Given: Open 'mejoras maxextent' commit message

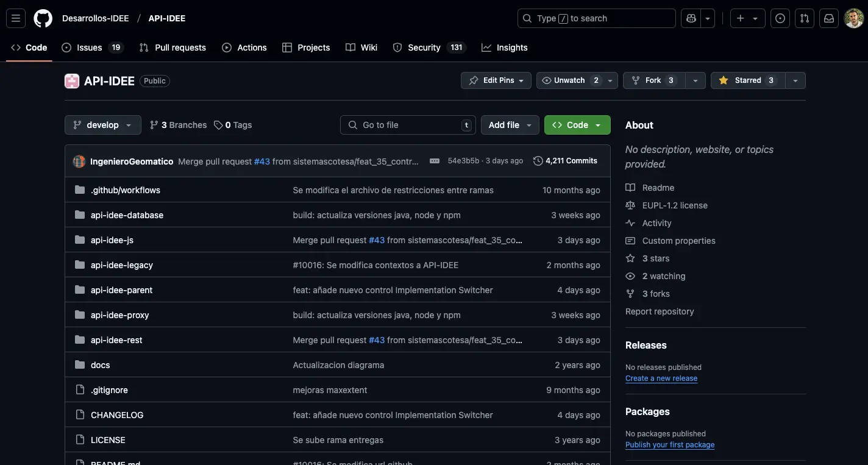Looking at the screenshot, I should (330, 390).
